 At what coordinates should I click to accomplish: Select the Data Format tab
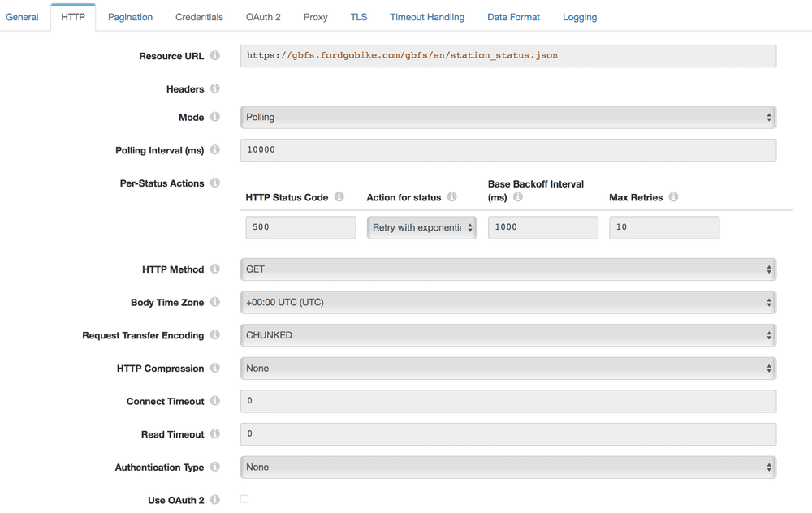[x=513, y=16]
